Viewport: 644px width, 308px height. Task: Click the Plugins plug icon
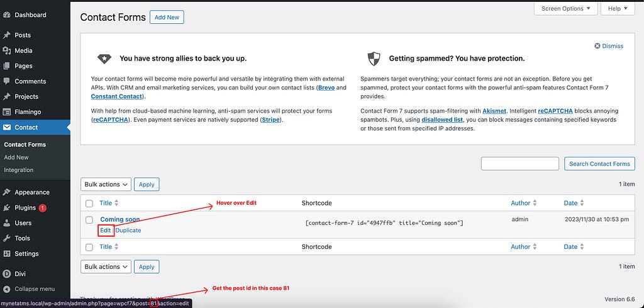click(x=6, y=208)
